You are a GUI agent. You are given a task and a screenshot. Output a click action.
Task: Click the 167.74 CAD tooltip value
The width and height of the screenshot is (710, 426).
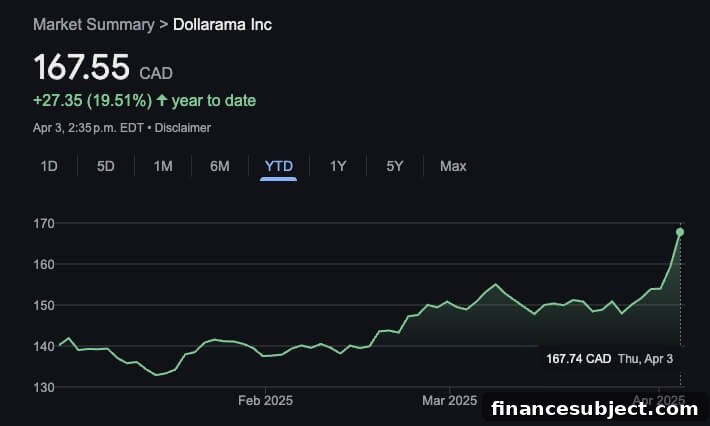(578, 359)
